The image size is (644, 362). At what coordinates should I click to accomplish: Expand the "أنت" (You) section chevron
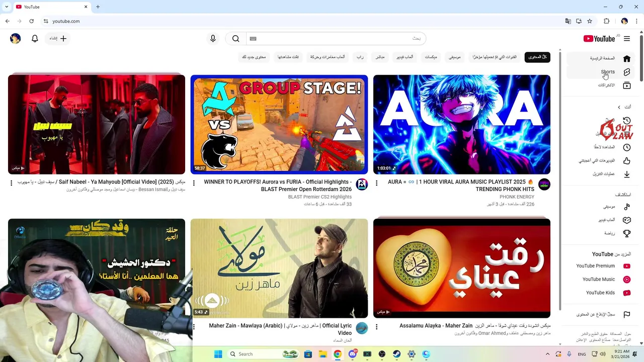(619, 107)
